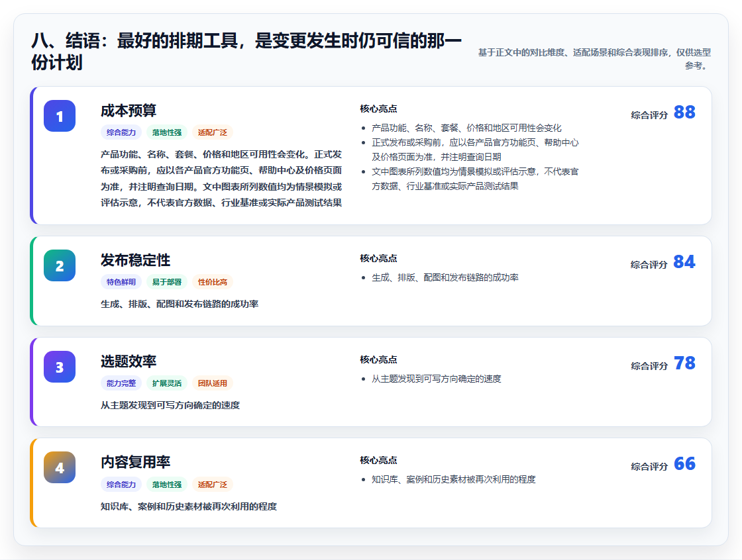Click bullet 知识库、案例和历史素材被再次利用的程度

pyautogui.click(x=453, y=480)
